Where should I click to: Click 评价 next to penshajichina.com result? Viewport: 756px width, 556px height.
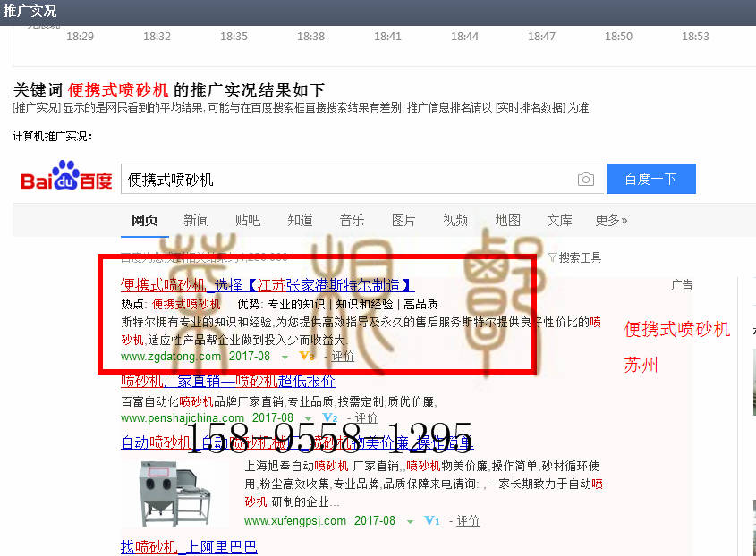coord(366,417)
